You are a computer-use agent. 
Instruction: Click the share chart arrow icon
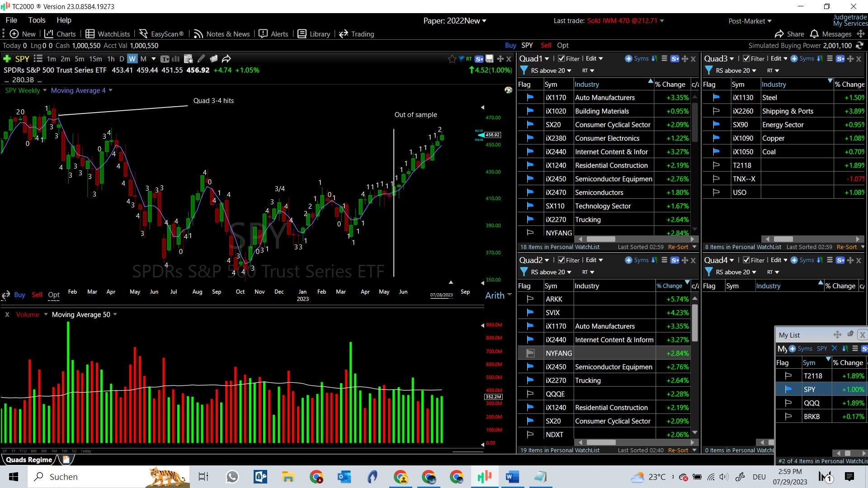226,59
